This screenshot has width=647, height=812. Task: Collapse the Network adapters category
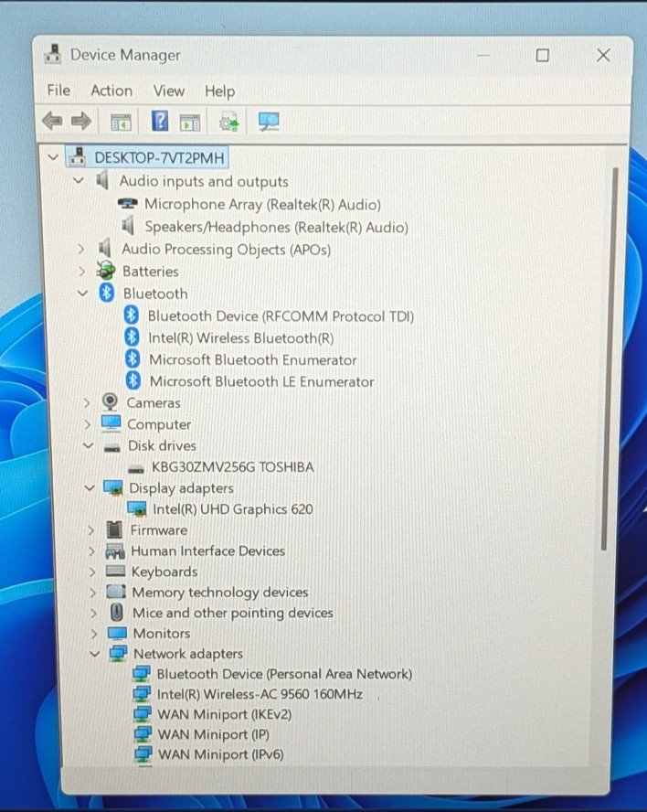(x=95, y=654)
